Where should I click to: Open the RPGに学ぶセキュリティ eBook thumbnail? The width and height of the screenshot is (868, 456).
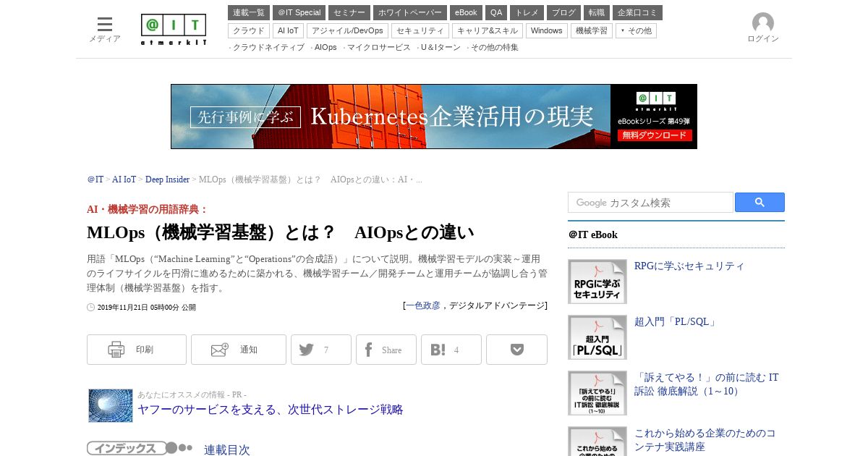click(597, 282)
